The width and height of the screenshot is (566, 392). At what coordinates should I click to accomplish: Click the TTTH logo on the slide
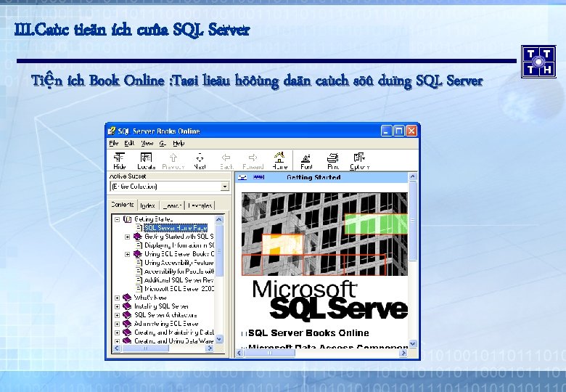538,62
